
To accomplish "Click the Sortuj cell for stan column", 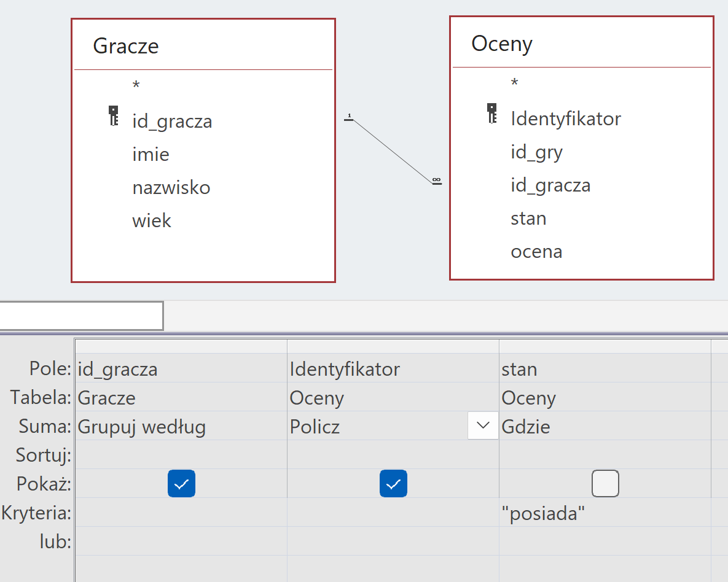I will click(605, 455).
